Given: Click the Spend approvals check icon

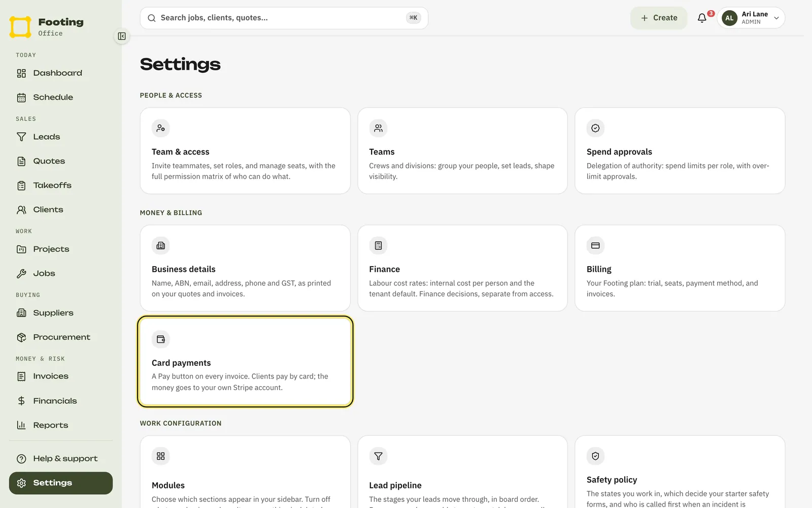Looking at the screenshot, I should tap(595, 128).
